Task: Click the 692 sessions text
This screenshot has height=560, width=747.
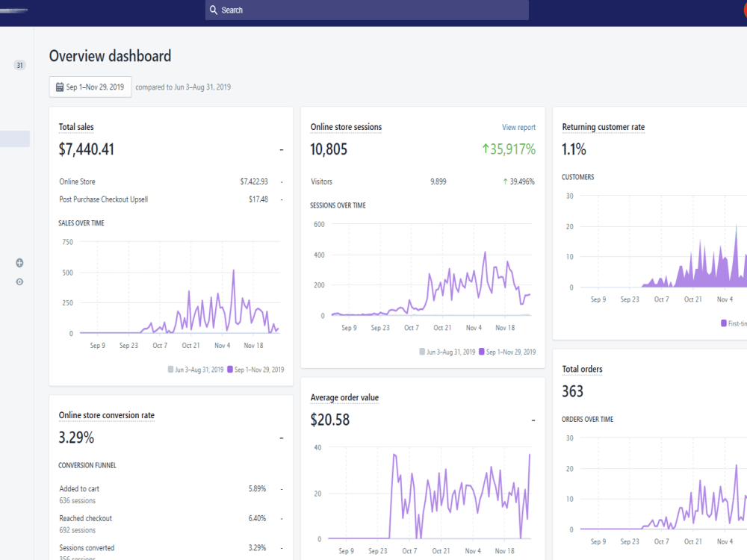Action: [77, 530]
